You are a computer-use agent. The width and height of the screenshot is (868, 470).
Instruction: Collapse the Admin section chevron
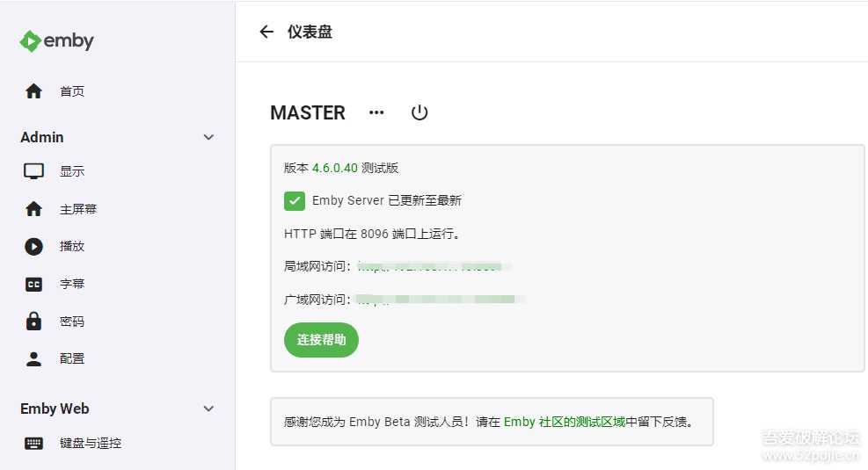[208, 137]
